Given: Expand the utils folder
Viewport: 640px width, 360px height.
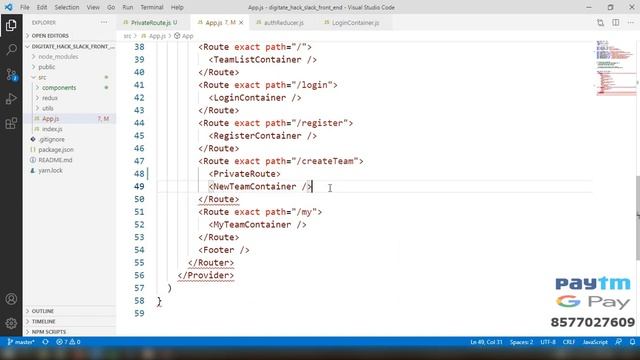Looking at the screenshot, I should coord(48,108).
